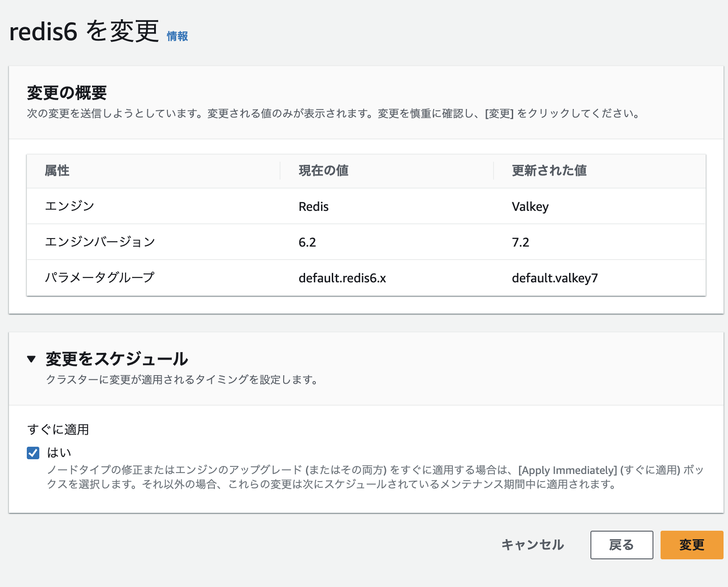Collapse the 変更をスケジュール section triangle
Image resolution: width=728 pixels, height=587 pixels.
click(31, 359)
